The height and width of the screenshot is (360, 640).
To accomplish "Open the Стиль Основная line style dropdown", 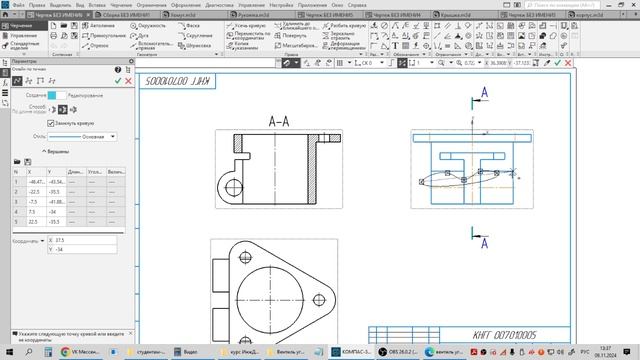I will [82, 137].
